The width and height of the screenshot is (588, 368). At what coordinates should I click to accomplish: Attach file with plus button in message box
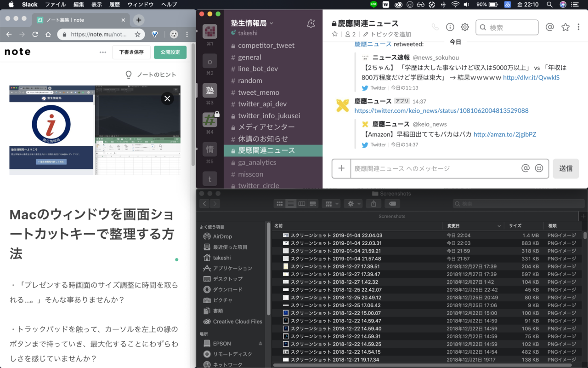click(x=341, y=168)
